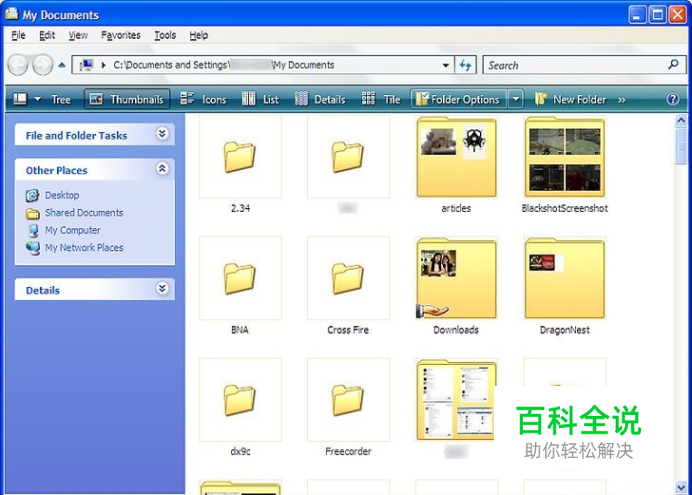Screen dimensions: 692x495
Task: Go to Desktop link
Action: 62,195
